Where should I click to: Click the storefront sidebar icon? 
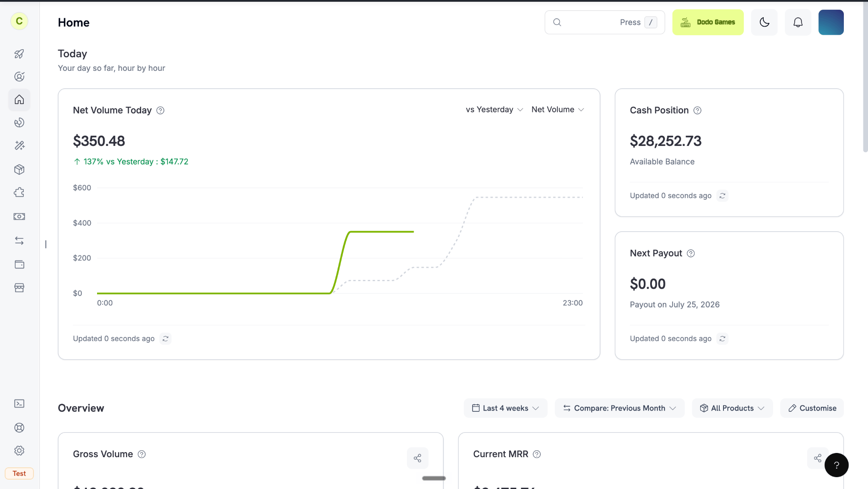pyautogui.click(x=19, y=288)
